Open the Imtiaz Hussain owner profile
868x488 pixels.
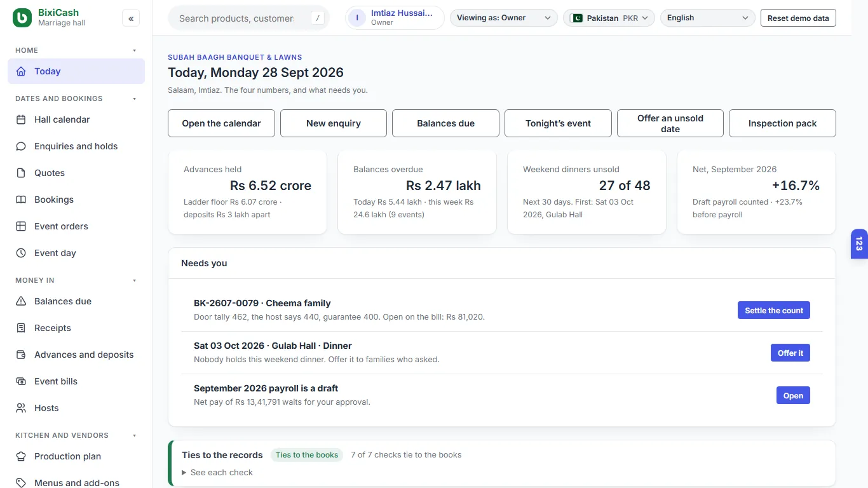click(395, 18)
